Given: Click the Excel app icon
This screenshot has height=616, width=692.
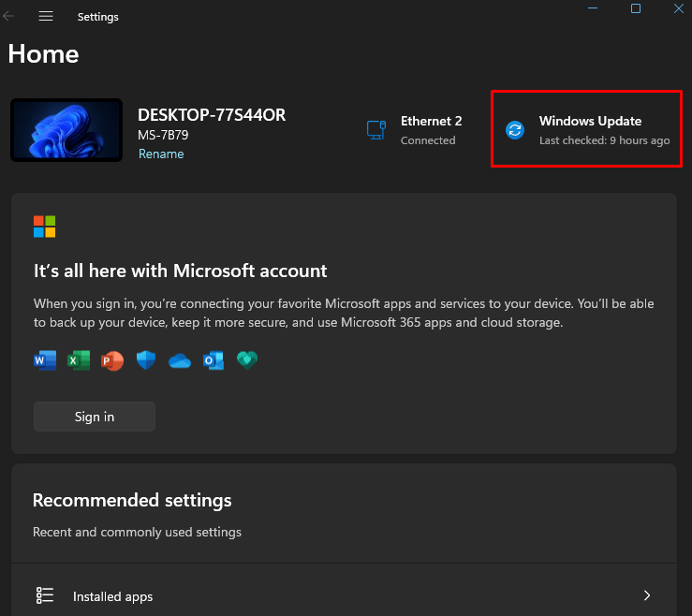Looking at the screenshot, I should 79,360.
